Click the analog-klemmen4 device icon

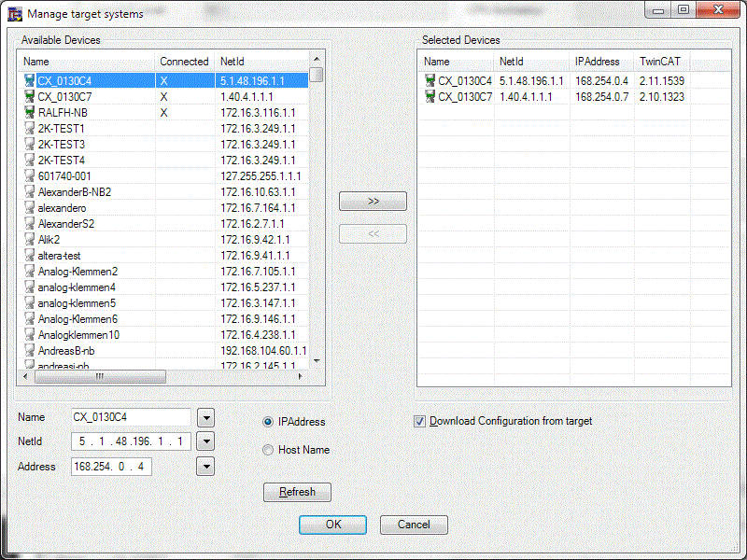(x=30, y=287)
